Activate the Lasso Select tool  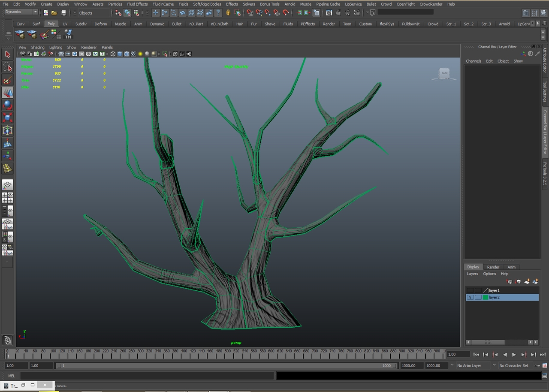[x=7, y=67]
